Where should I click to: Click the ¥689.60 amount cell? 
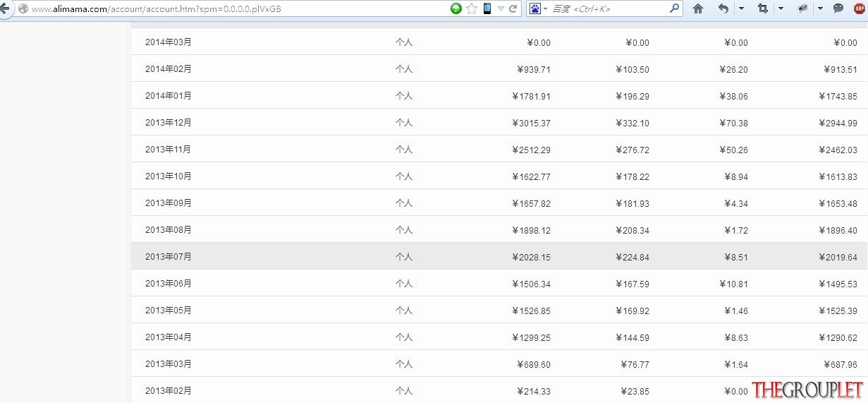point(534,364)
